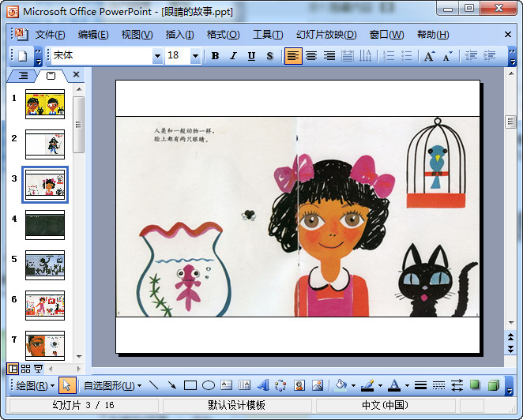The image size is (523, 420).
Task: Click the New document icon
Action: 23,56
